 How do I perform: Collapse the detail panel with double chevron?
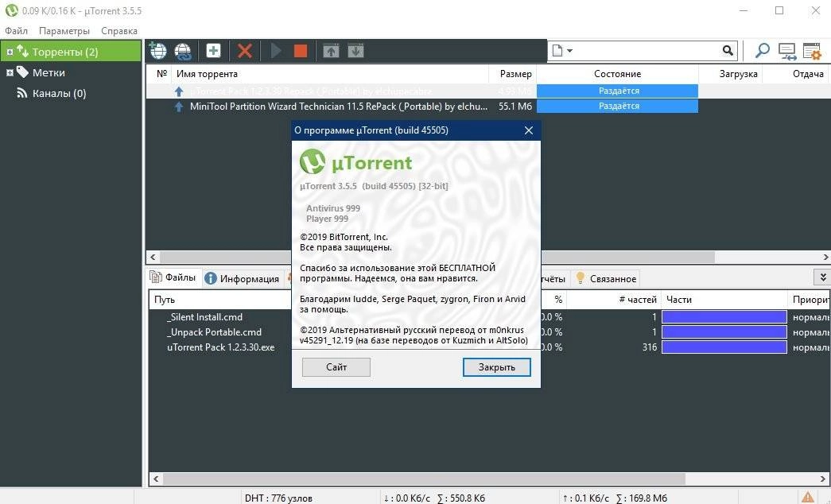[825, 277]
